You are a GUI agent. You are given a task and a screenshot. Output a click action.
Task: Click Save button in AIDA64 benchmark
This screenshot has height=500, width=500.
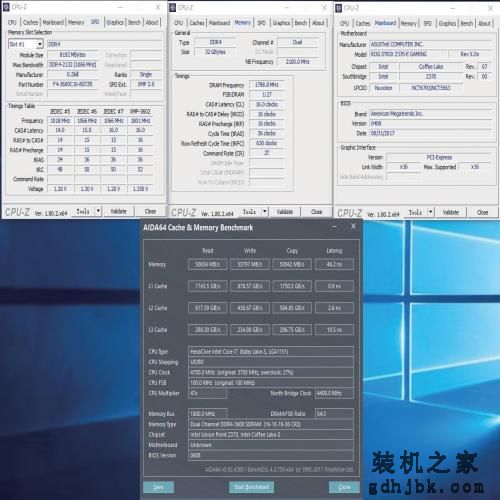[x=159, y=487]
